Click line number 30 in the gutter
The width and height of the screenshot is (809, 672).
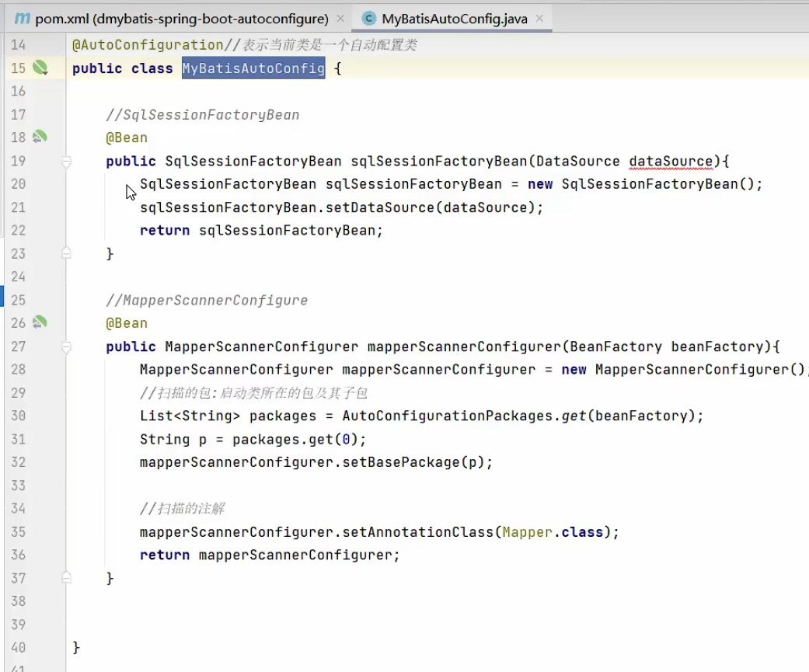[x=18, y=416]
